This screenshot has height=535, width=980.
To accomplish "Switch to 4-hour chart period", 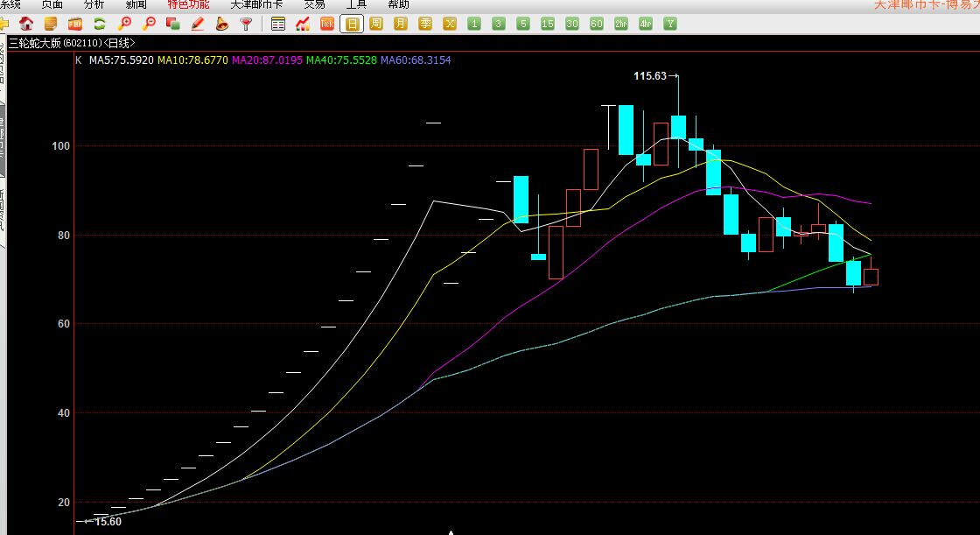I will (x=646, y=24).
